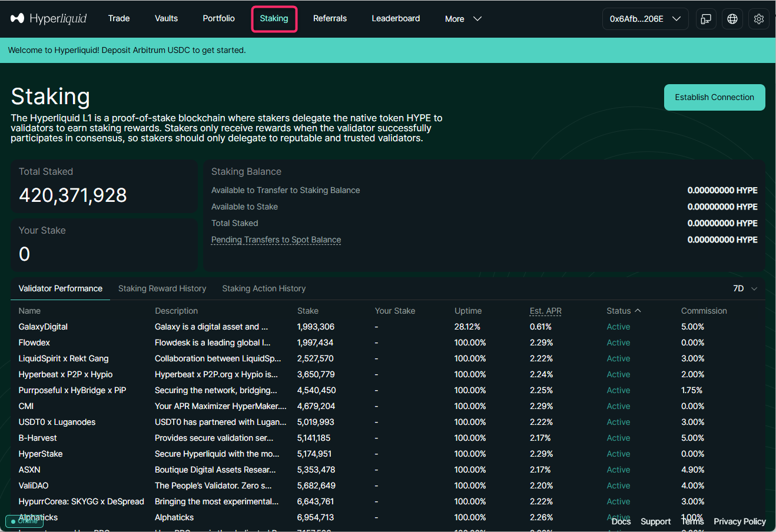Open the Support footer link

(x=655, y=521)
